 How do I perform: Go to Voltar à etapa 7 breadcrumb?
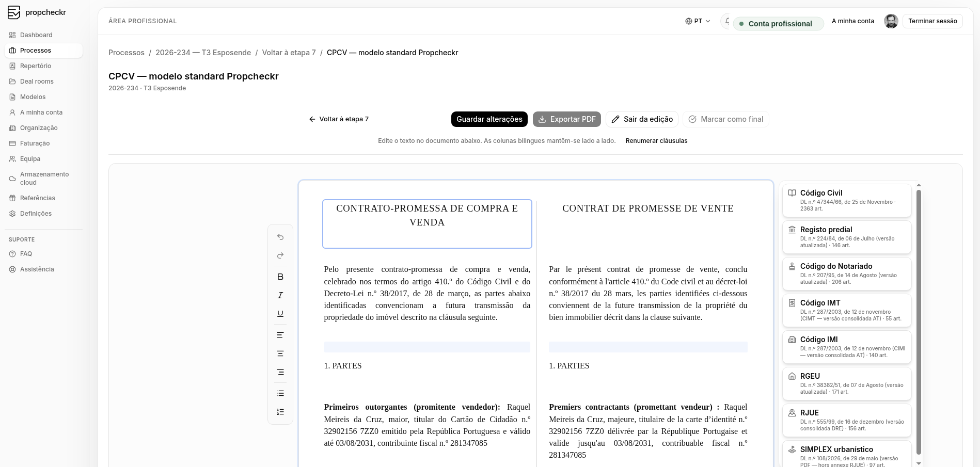tap(289, 53)
